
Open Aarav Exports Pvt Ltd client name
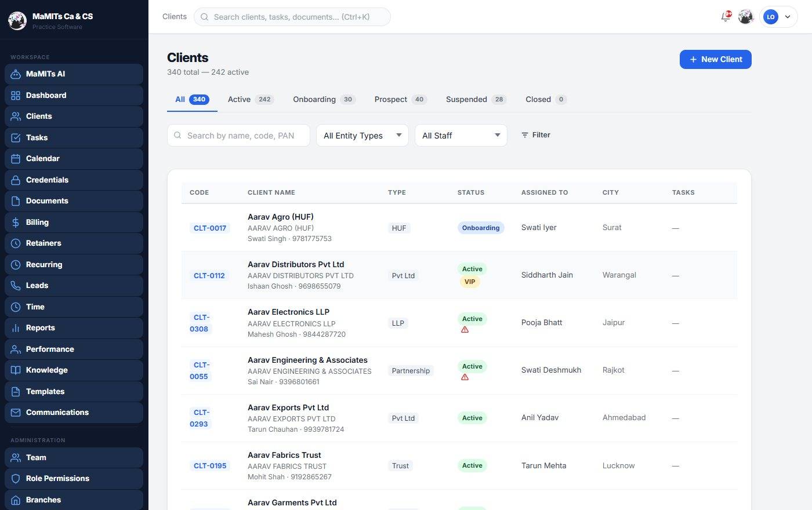click(x=288, y=407)
